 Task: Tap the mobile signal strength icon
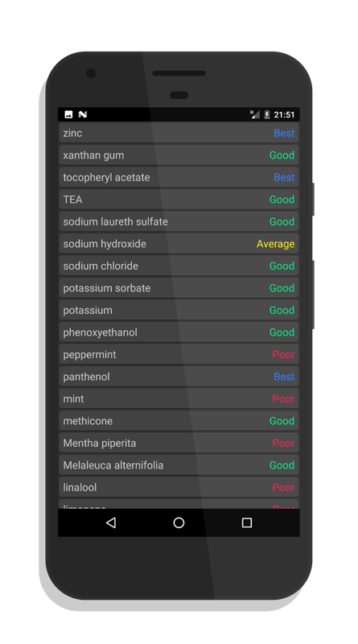[255, 114]
